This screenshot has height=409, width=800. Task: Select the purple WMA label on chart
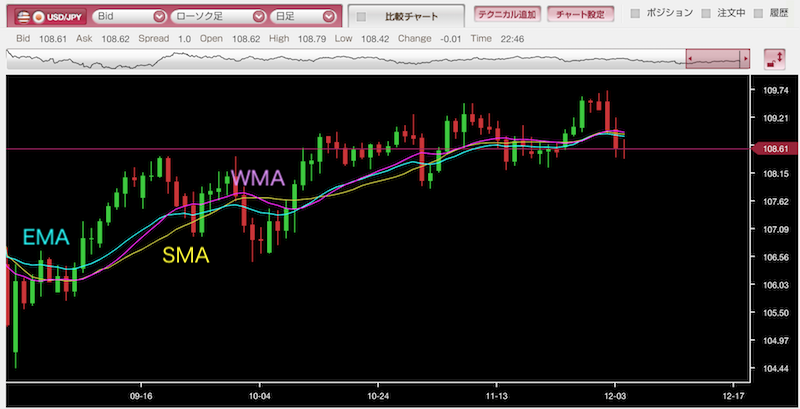pyautogui.click(x=258, y=180)
